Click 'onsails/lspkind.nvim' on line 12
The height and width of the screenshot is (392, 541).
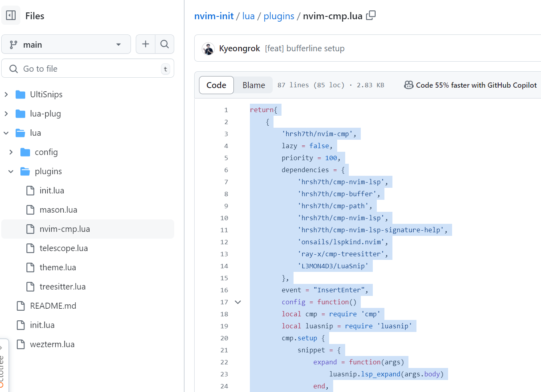pos(341,242)
